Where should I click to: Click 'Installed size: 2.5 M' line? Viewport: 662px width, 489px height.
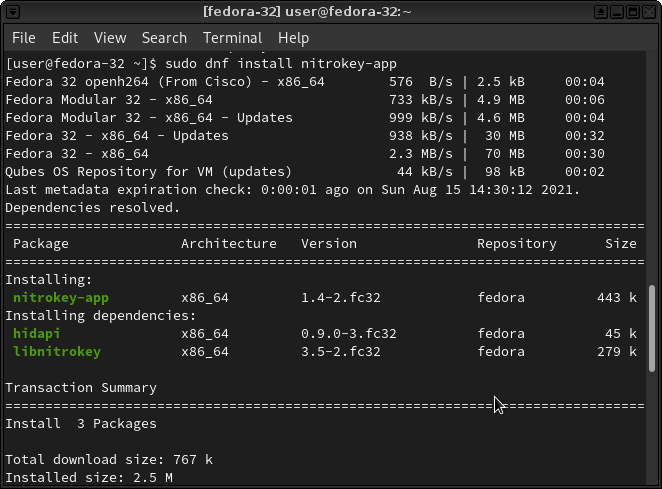(x=89, y=478)
